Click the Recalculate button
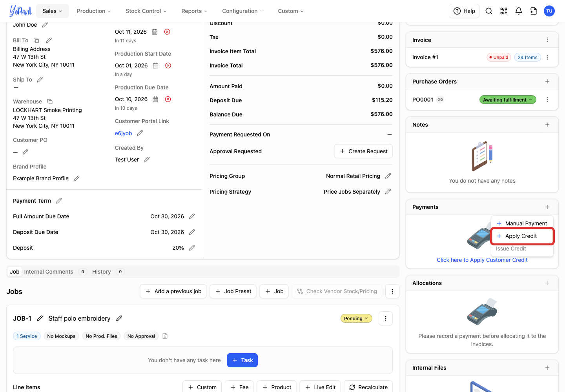Viewport: 565px width, 392px height. (x=368, y=387)
